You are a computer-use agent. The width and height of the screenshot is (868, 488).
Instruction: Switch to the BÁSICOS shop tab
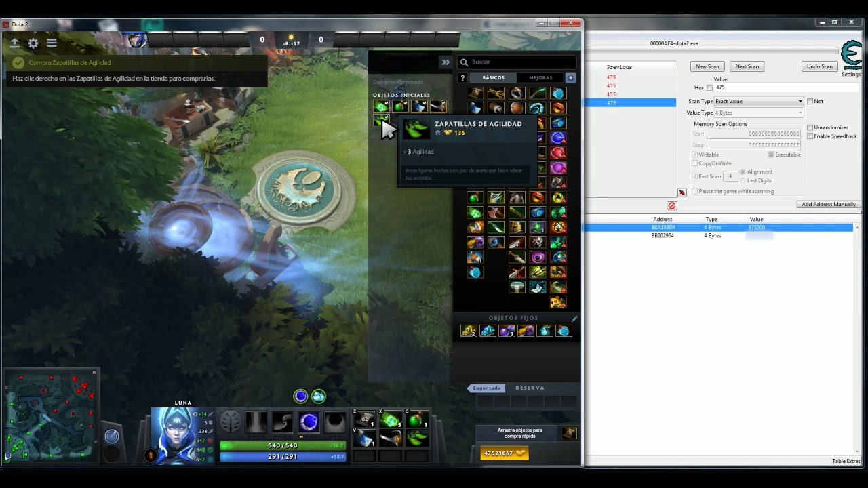click(x=494, y=78)
